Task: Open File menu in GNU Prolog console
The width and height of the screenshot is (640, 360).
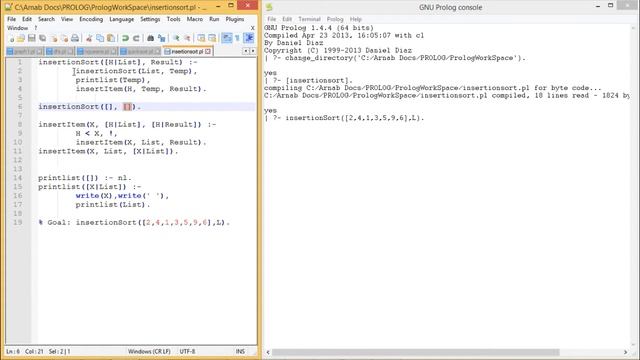Action: pos(271,19)
